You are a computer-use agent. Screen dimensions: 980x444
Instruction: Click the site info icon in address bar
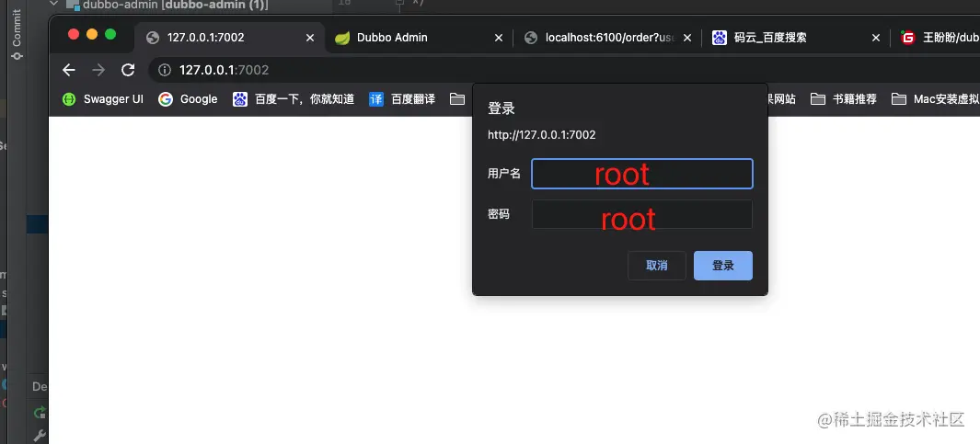click(x=165, y=70)
